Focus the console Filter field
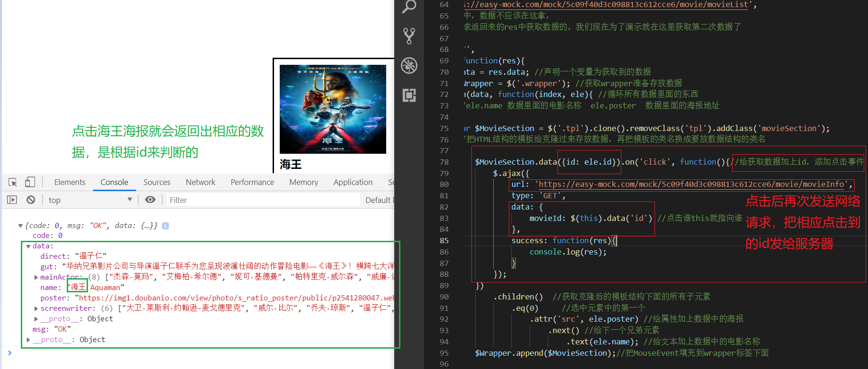 point(264,200)
